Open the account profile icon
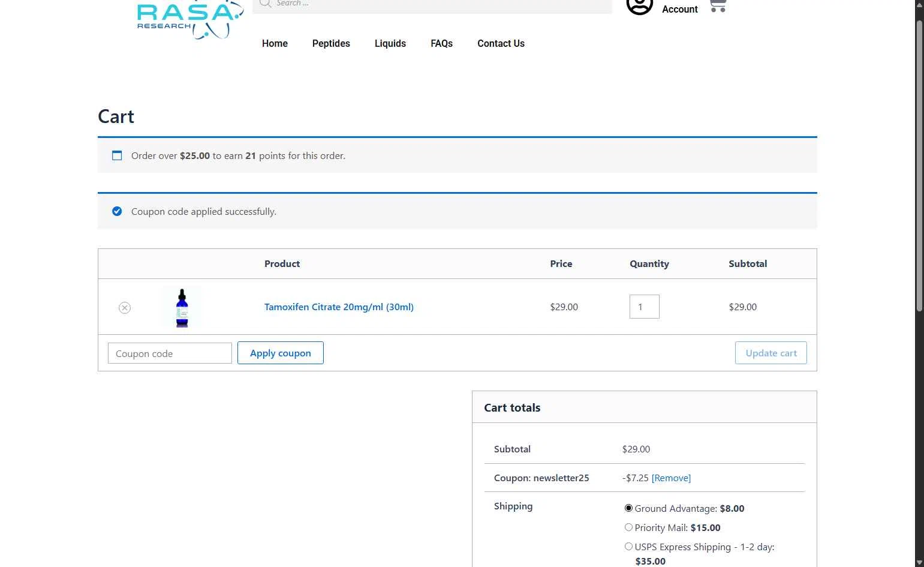Viewport: 924px width, 567px height. point(639,6)
